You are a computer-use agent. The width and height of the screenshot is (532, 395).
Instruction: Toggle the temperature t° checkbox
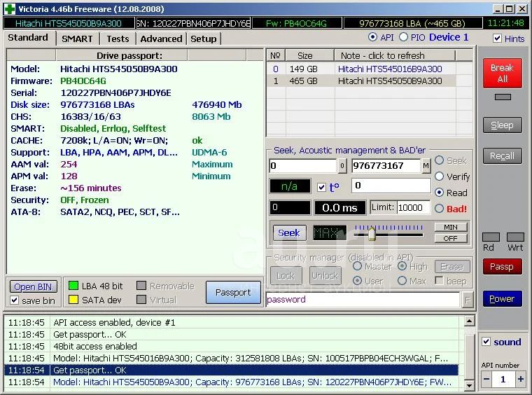pyautogui.click(x=321, y=187)
